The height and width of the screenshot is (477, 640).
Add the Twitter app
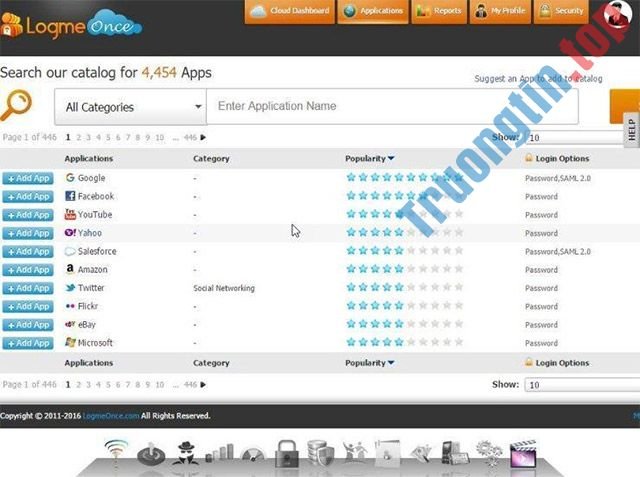(x=28, y=288)
